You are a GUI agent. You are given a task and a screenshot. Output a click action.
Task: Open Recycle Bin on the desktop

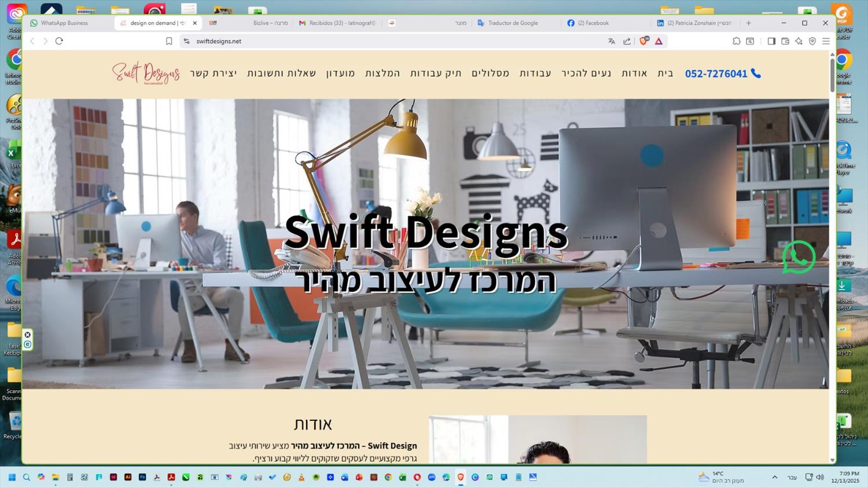(x=13, y=425)
